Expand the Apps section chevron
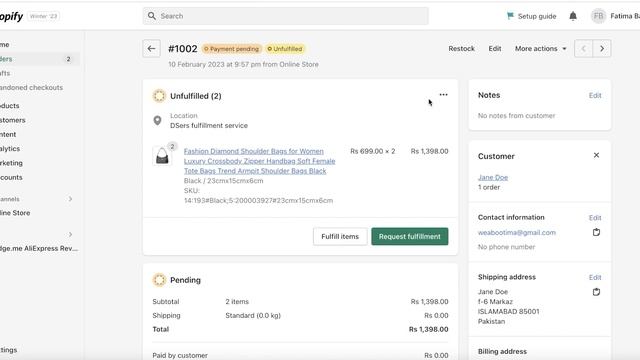This screenshot has width=640, height=360. tap(70, 234)
